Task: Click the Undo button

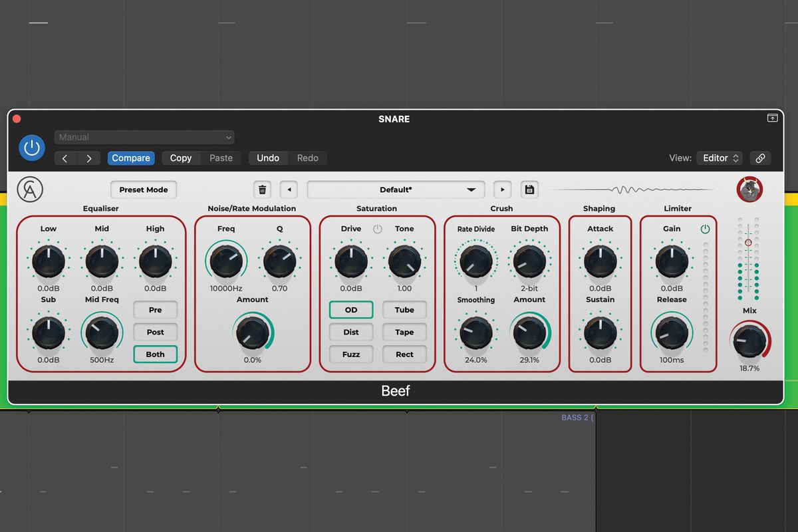Action: [x=268, y=158]
